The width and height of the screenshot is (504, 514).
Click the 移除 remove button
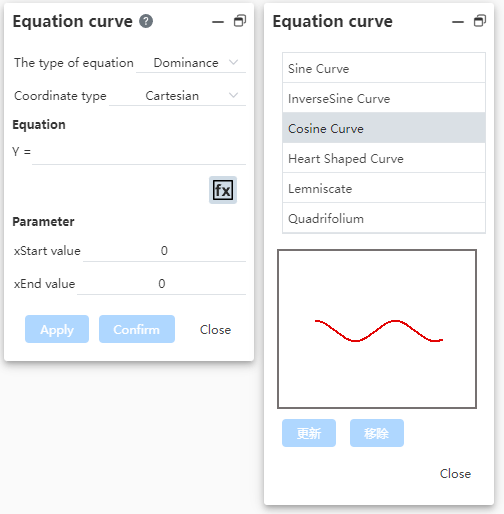[x=377, y=433]
